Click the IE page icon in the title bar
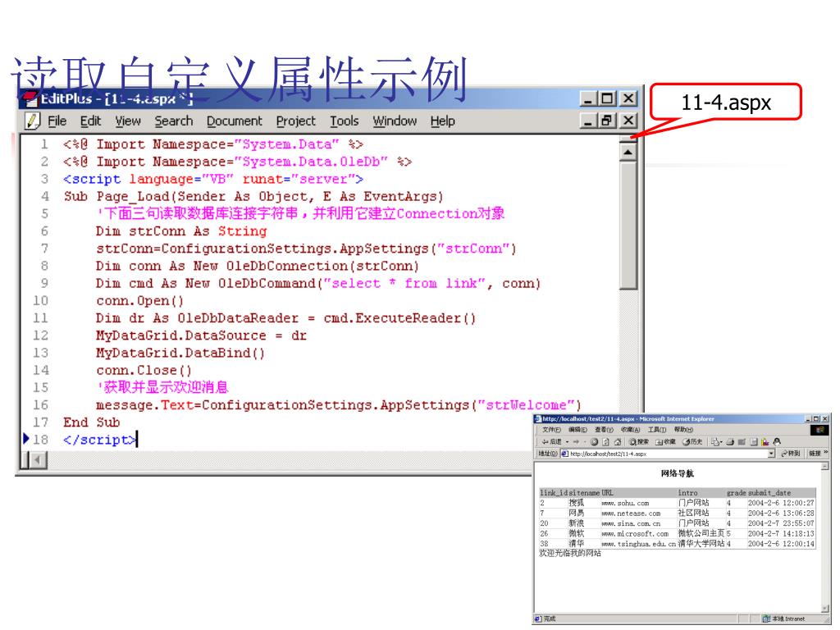The width and height of the screenshot is (840, 630). pos(538,419)
